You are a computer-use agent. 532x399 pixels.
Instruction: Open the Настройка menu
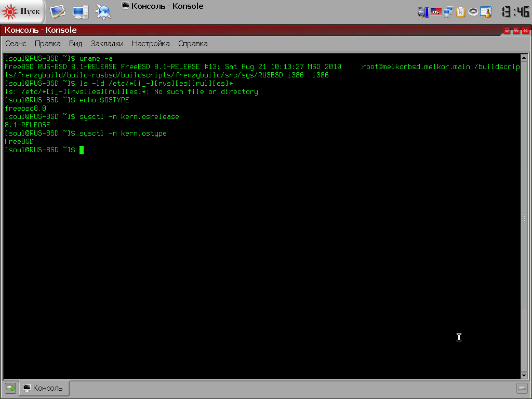[x=151, y=44]
